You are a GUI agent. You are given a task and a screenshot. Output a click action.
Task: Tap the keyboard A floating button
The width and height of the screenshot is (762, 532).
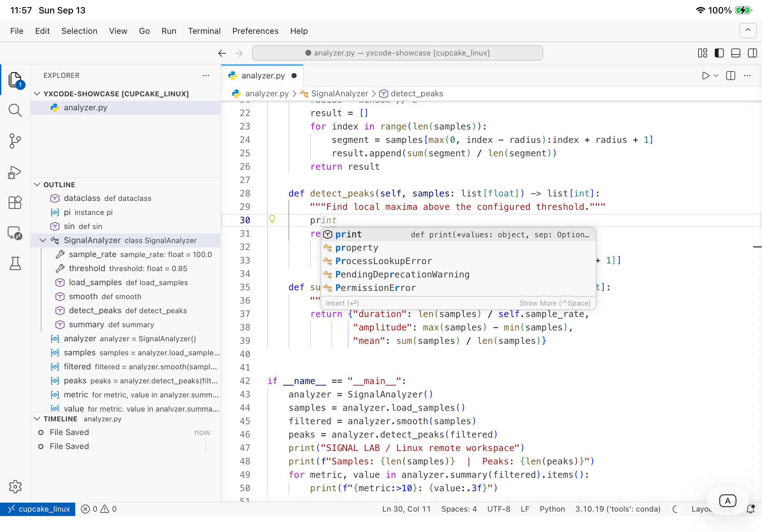[x=728, y=501]
